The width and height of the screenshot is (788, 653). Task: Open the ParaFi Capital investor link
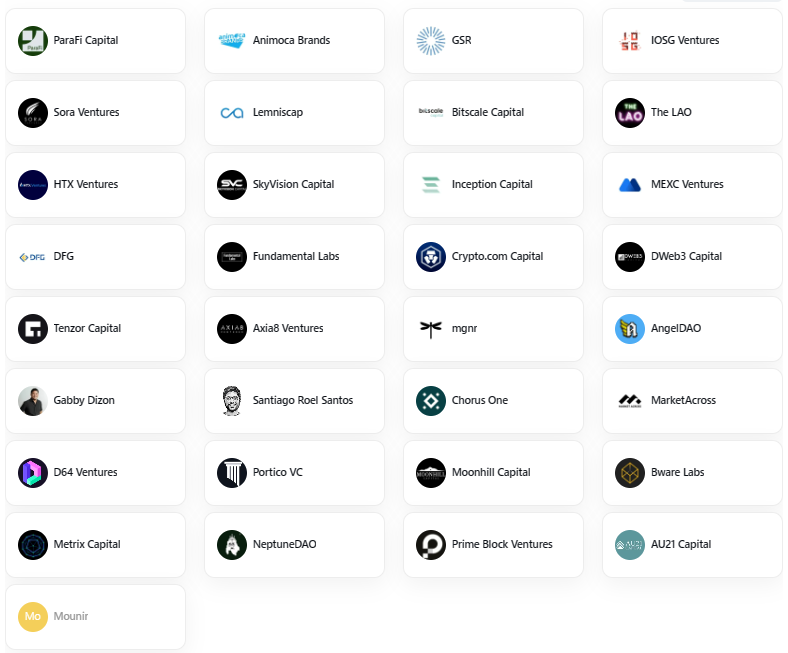point(86,40)
